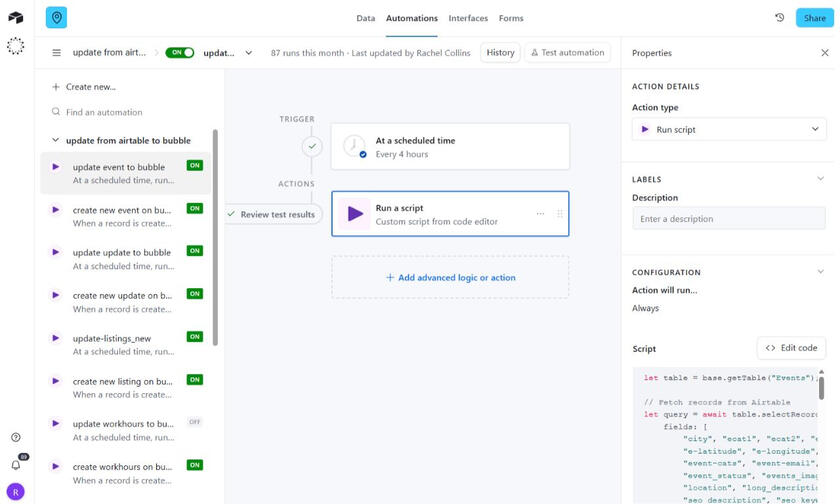The image size is (840, 504).
Task: Open the notifications bell icon
Action: [16, 465]
